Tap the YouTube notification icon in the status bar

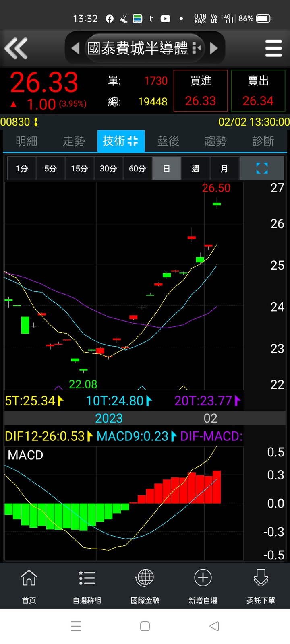pyautogui.click(x=165, y=19)
